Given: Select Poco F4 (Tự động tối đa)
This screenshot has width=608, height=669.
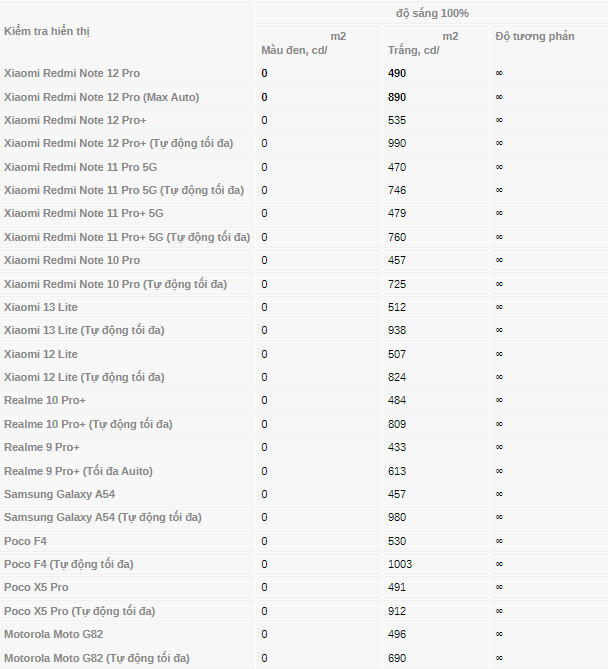Looking at the screenshot, I should click(69, 564).
